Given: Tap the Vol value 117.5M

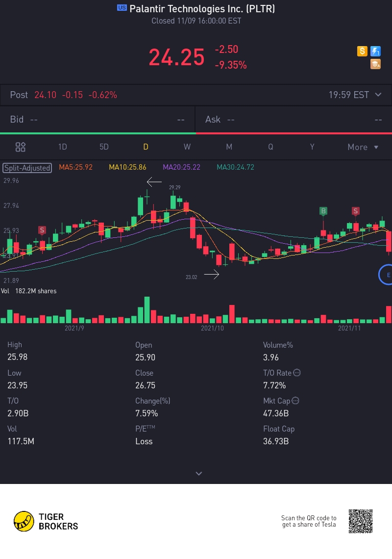Looking at the screenshot, I should pyautogui.click(x=21, y=441).
